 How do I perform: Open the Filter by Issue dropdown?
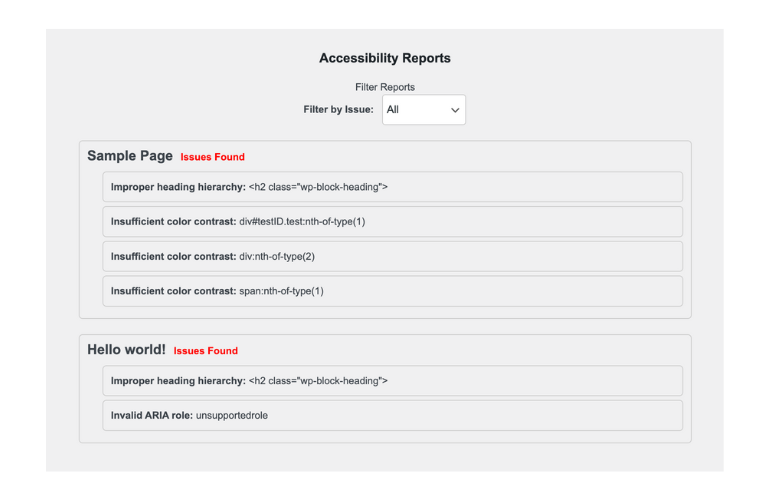tap(422, 110)
